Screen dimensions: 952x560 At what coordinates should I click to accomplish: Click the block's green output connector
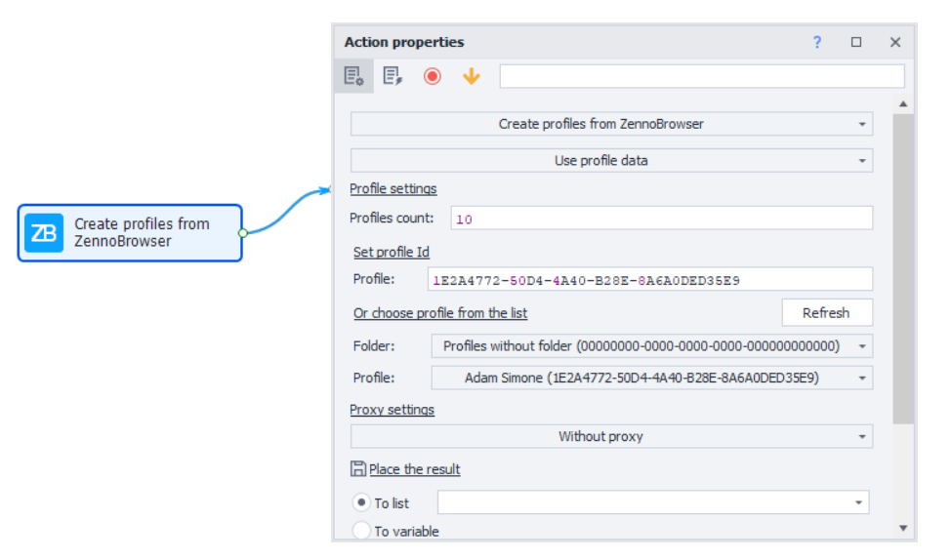243,233
